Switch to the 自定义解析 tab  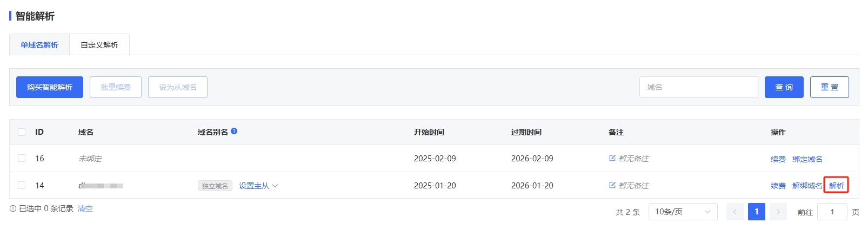coord(99,45)
